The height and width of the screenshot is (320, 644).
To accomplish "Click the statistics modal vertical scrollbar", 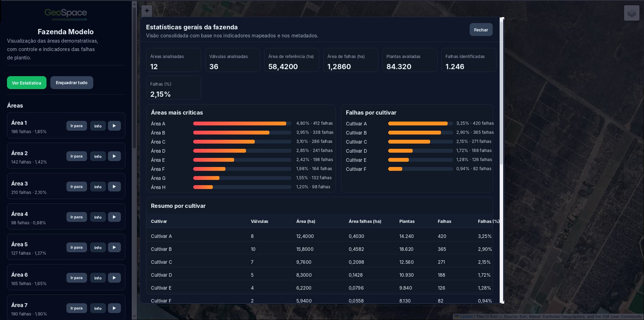I will click(x=501, y=93).
